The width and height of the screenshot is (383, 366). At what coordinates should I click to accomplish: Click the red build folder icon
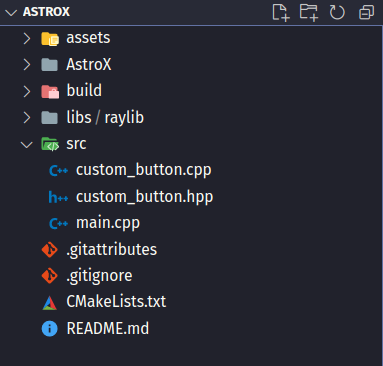[50, 91]
